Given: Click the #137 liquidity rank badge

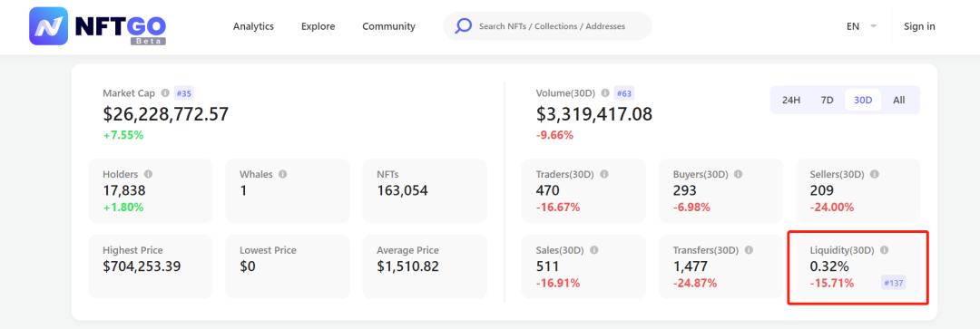Looking at the screenshot, I should [894, 283].
